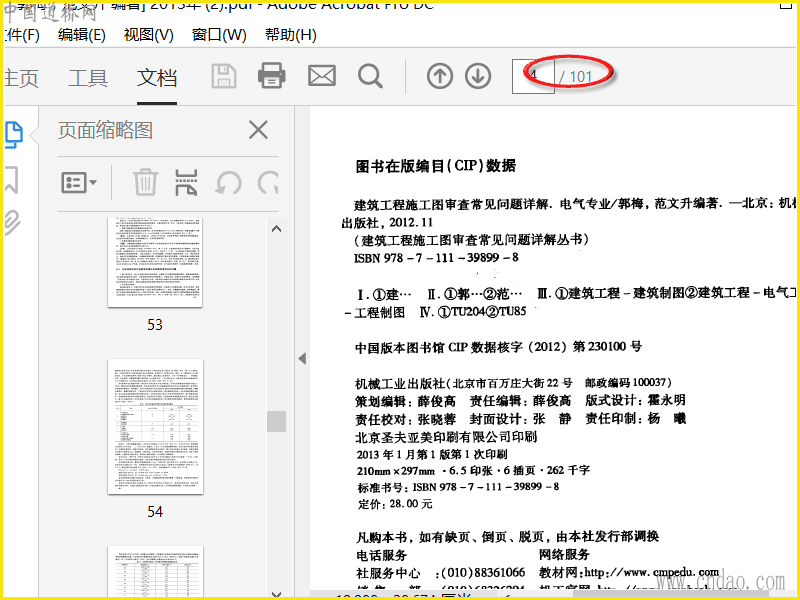Click the thumbnail scrollbar thumb
This screenshot has height=600, width=800.
[x=277, y=421]
